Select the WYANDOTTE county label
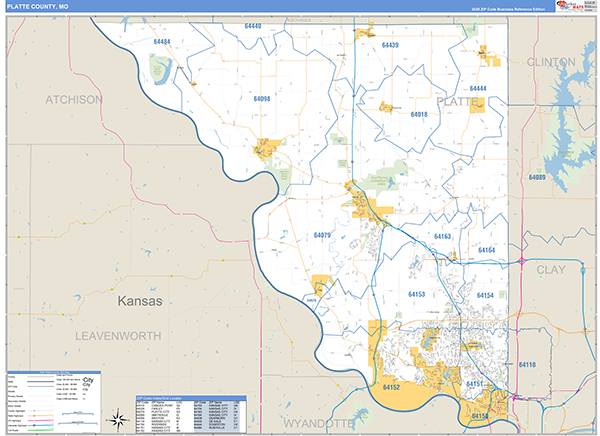600x436 pixels. click(320, 424)
